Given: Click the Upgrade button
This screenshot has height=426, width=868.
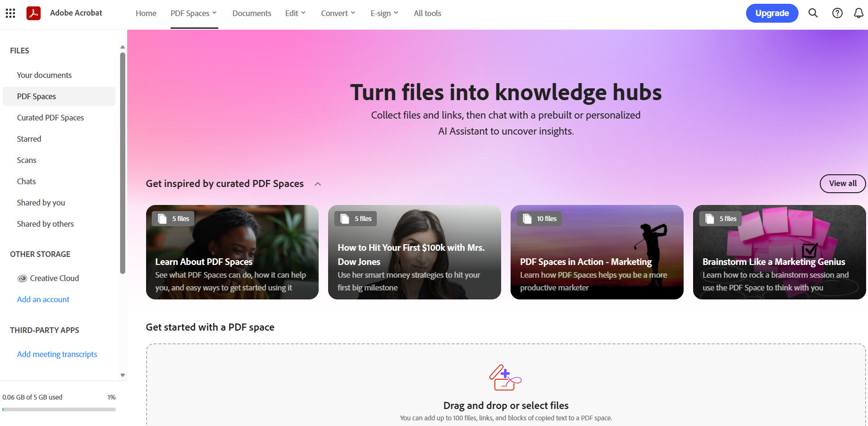Looking at the screenshot, I should 772,13.
